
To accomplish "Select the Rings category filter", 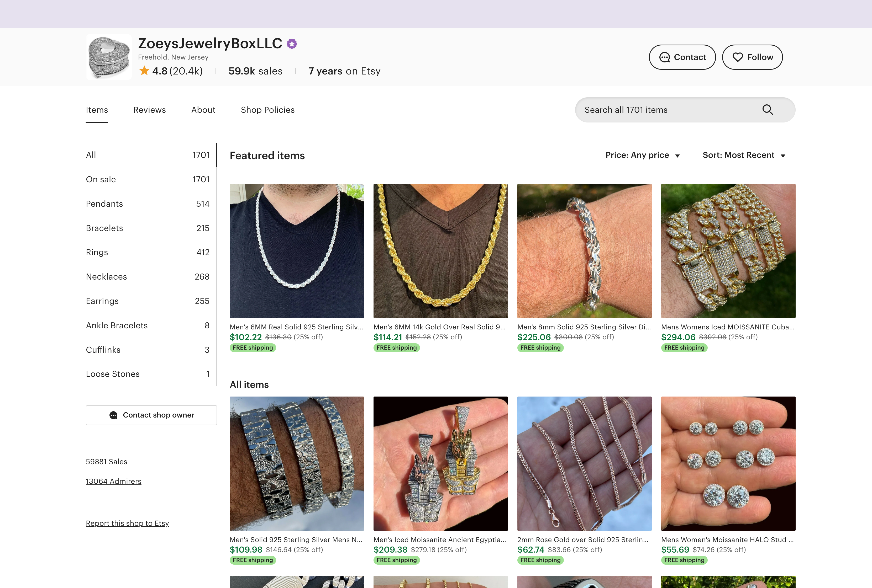I will point(97,252).
